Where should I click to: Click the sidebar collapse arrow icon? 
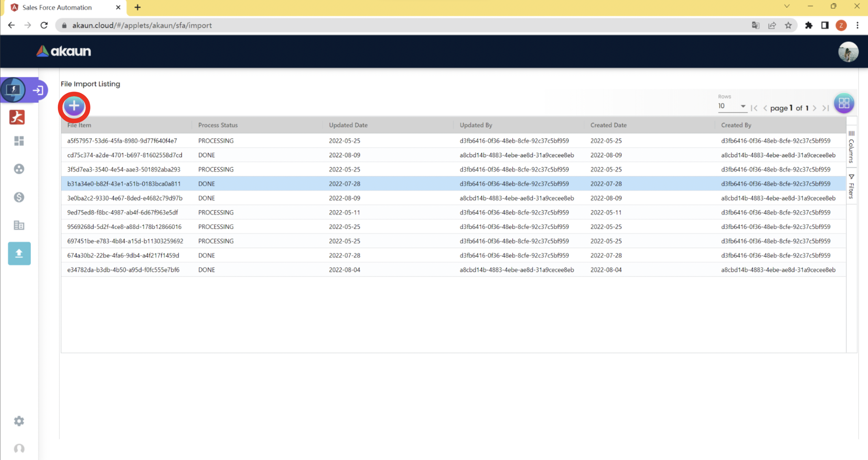pyautogui.click(x=38, y=90)
